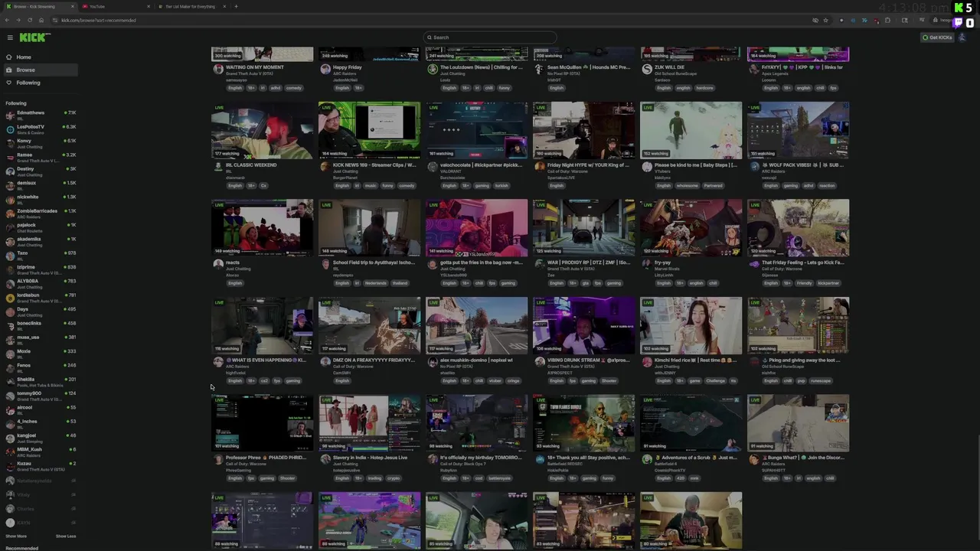Screen dimensions: 980x551
Task: Click Kick counter overlay icon top-right
Action: 959,8
